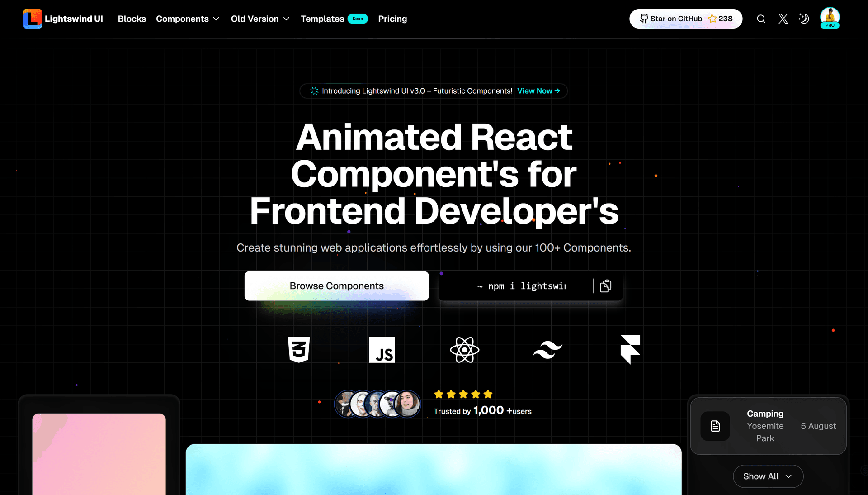The image size is (868, 495).
Task: Click the Browse Components button
Action: click(336, 286)
